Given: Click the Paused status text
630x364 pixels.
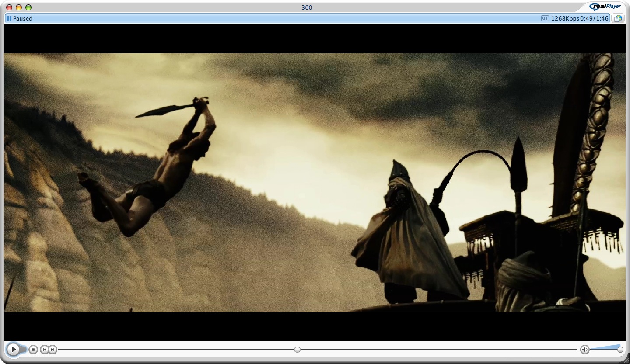Looking at the screenshot, I should click(x=23, y=18).
